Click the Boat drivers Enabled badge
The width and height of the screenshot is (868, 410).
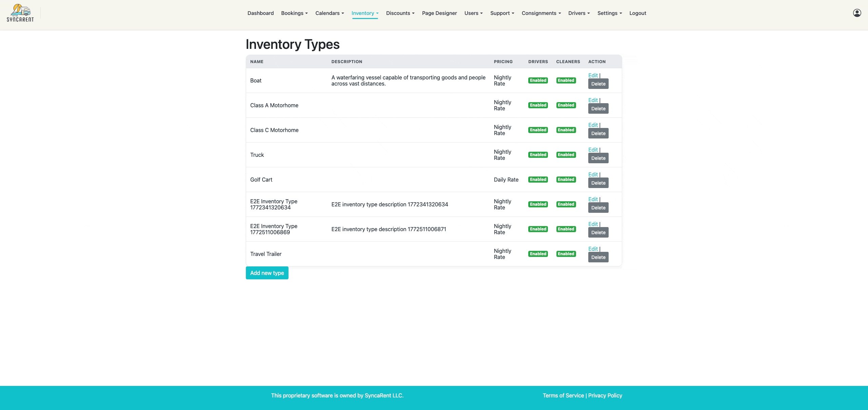click(x=538, y=80)
